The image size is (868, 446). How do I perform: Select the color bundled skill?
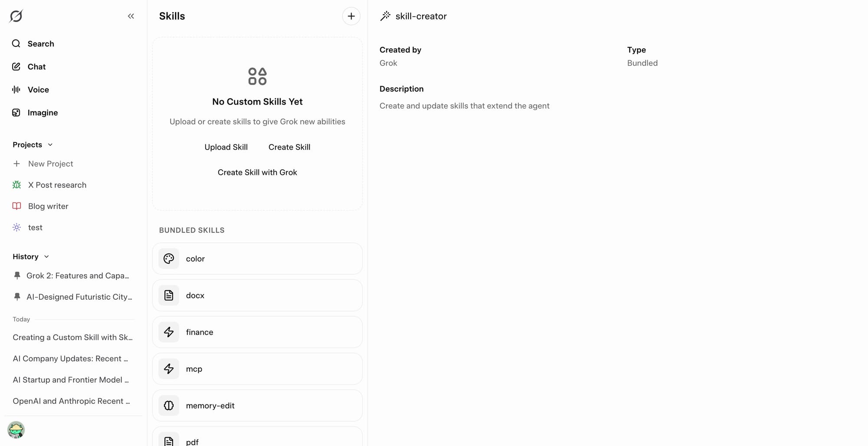point(257,259)
